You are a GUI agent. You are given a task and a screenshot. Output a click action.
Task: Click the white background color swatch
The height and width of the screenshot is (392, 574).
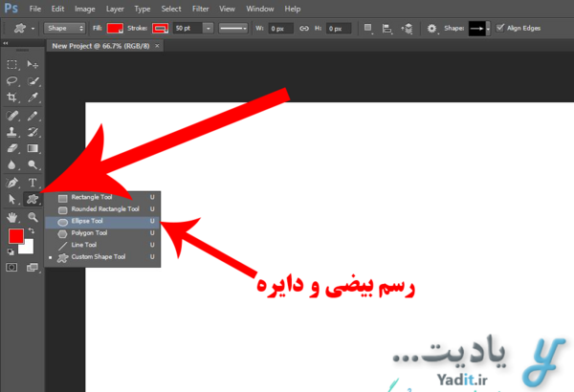[29, 249]
